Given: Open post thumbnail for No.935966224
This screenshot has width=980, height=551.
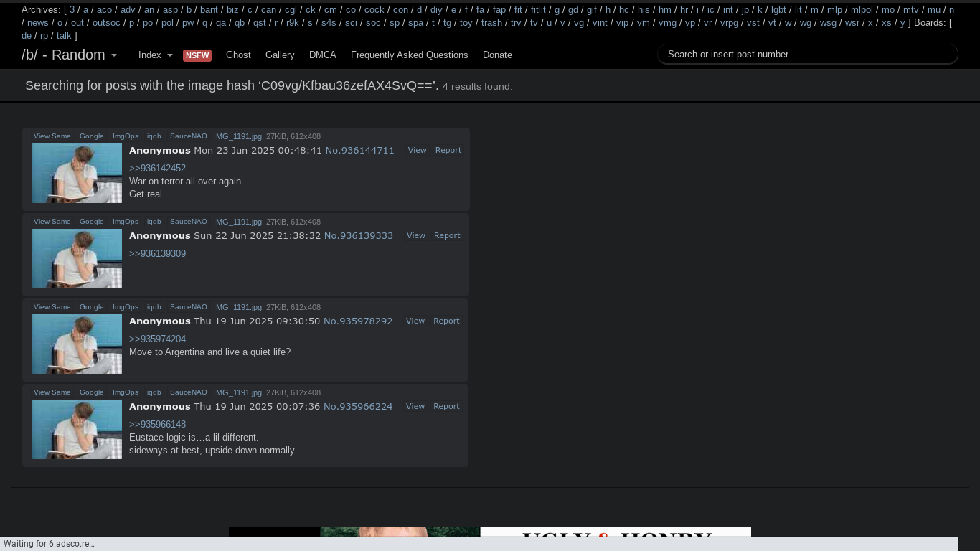Looking at the screenshot, I should click(x=77, y=429).
